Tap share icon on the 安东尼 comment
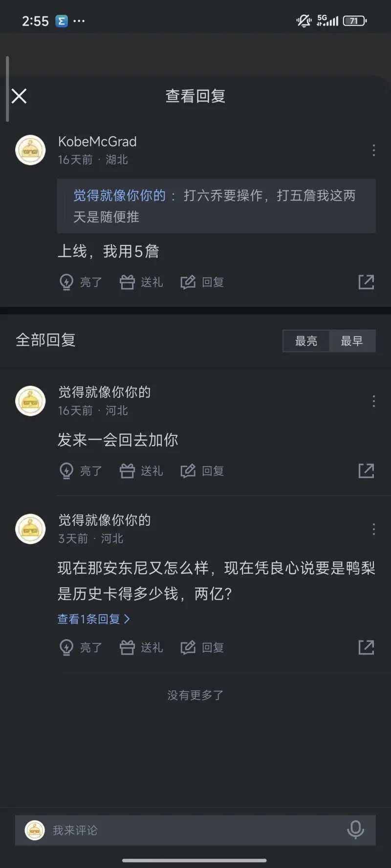391x868 pixels. 366,647
